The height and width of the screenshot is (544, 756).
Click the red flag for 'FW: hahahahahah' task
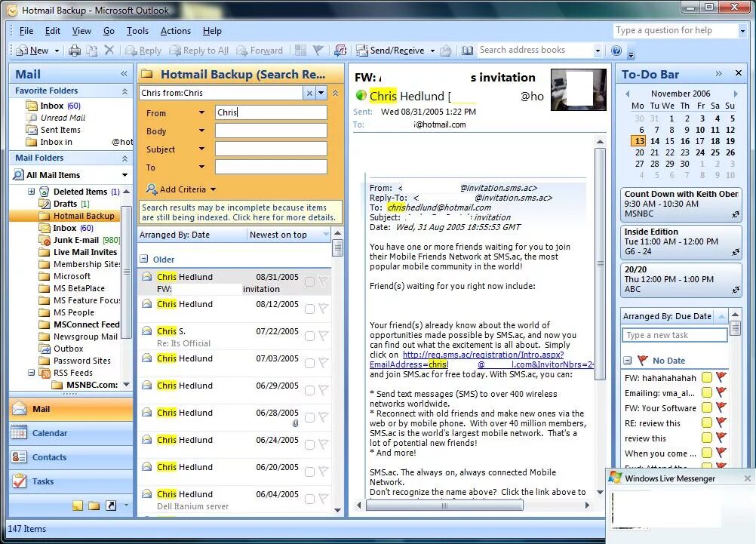(721, 376)
